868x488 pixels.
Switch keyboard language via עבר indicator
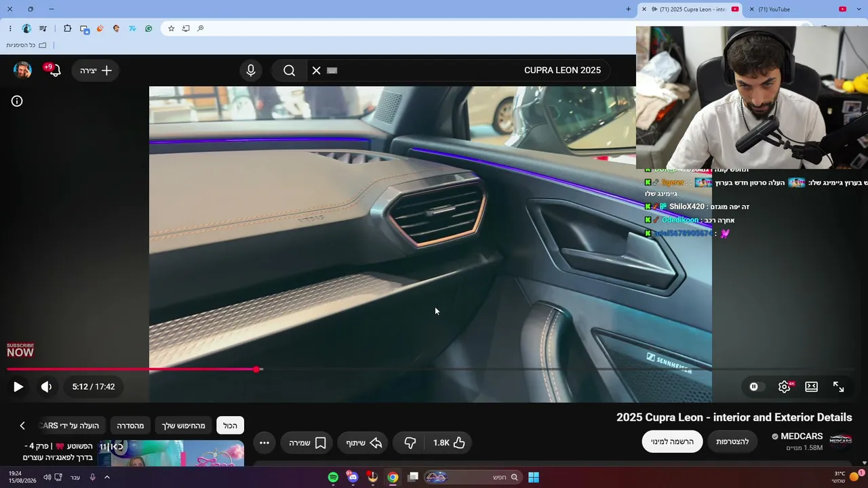click(x=75, y=477)
